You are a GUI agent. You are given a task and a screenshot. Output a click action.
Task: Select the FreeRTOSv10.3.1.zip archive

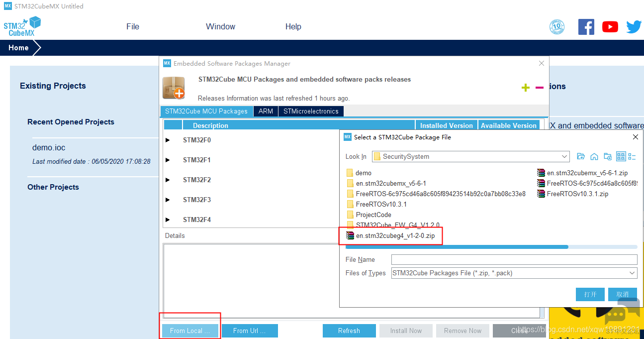pyautogui.click(x=573, y=194)
